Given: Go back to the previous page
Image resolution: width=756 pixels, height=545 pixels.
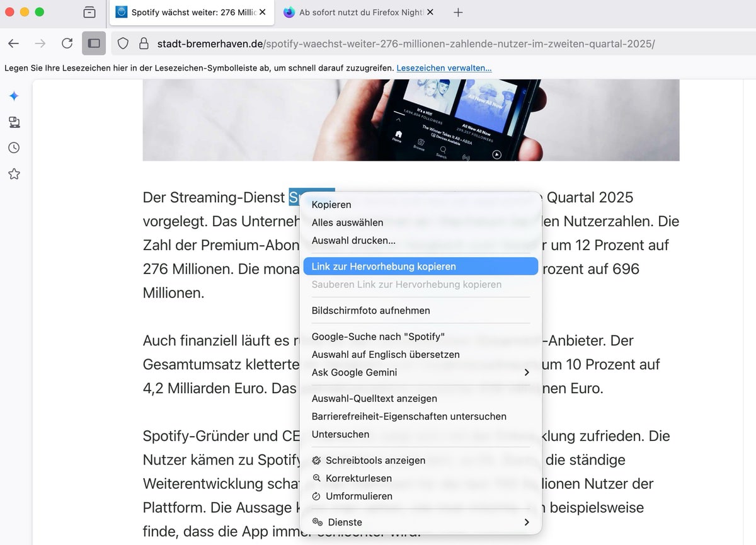Looking at the screenshot, I should coord(14,43).
